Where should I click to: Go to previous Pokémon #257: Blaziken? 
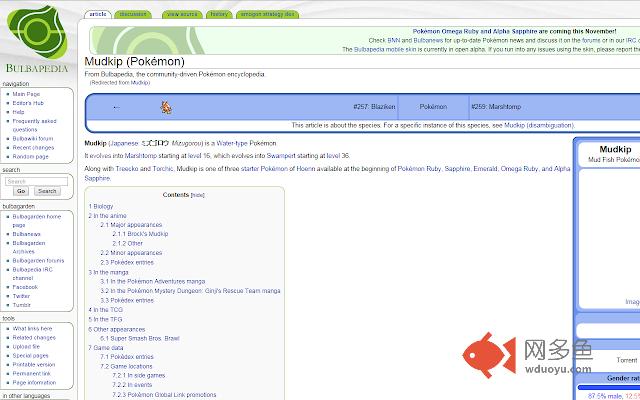point(374,107)
